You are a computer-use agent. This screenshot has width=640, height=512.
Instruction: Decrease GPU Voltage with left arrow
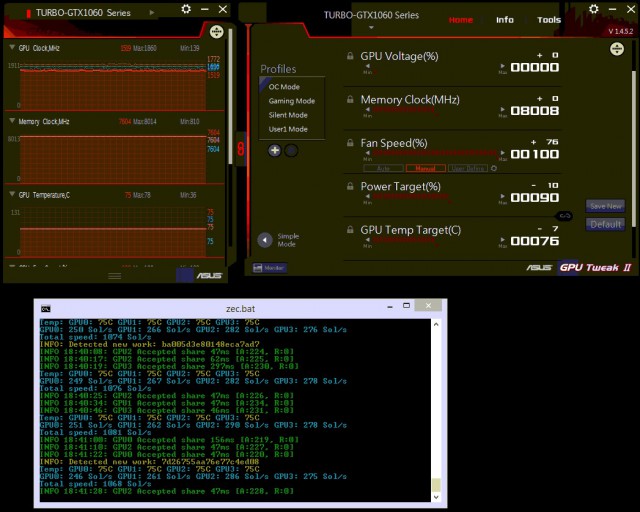click(x=368, y=66)
